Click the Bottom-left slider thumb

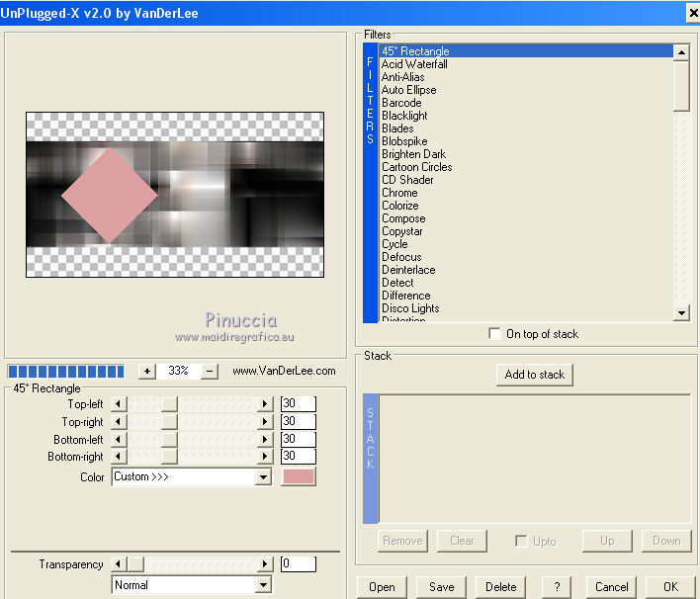pyautogui.click(x=169, y=439)
